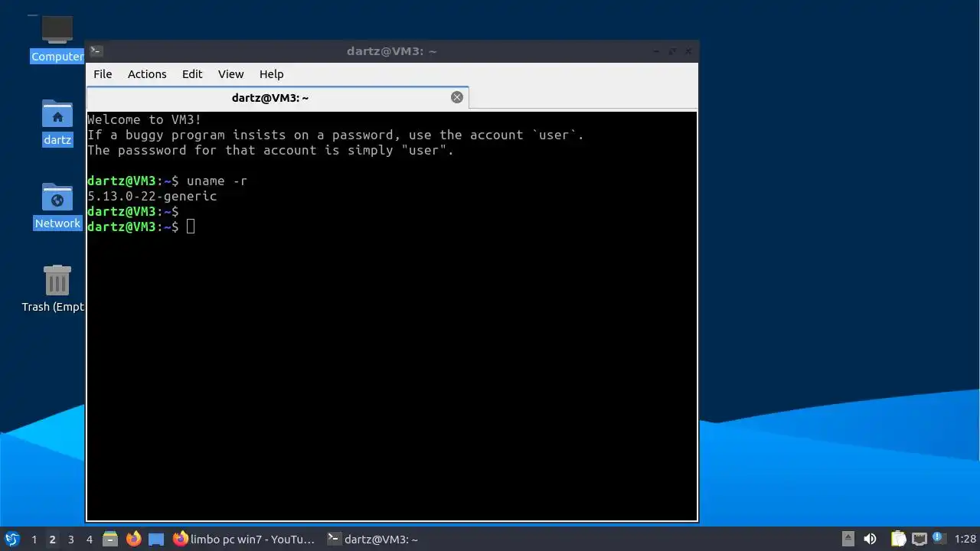Open the volume speaker icon in tray

[x=871, y=539]
